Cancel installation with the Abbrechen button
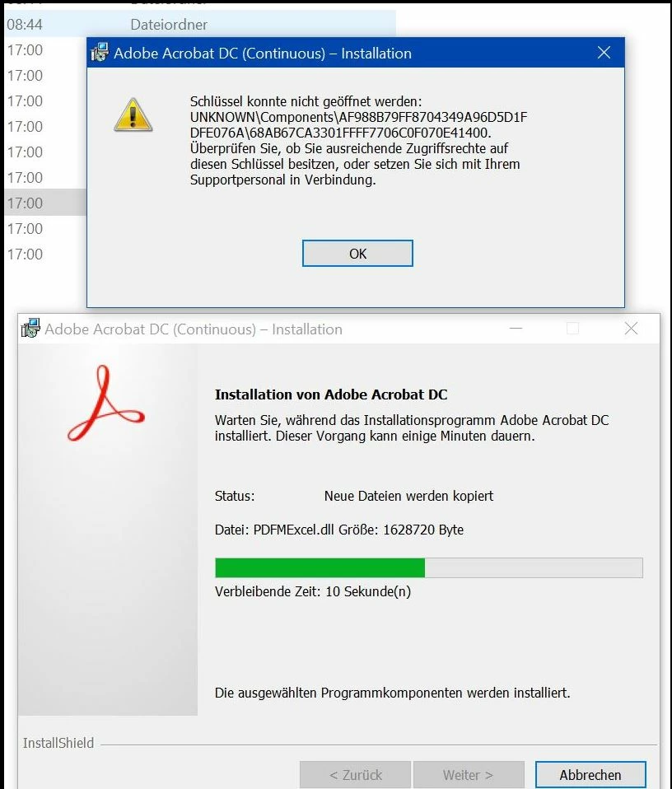Image resolution: width=672 pixels, height=789 pixels. coord(590,774)
